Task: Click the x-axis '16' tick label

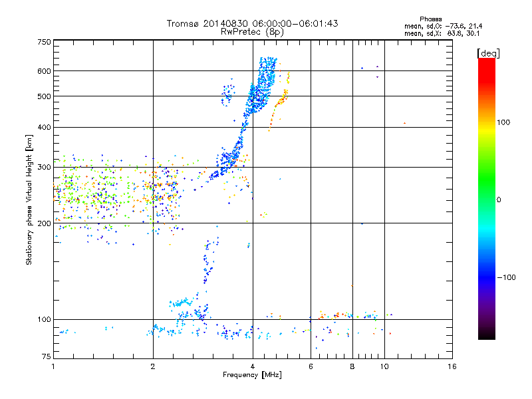Action: [x=452, y=366]
